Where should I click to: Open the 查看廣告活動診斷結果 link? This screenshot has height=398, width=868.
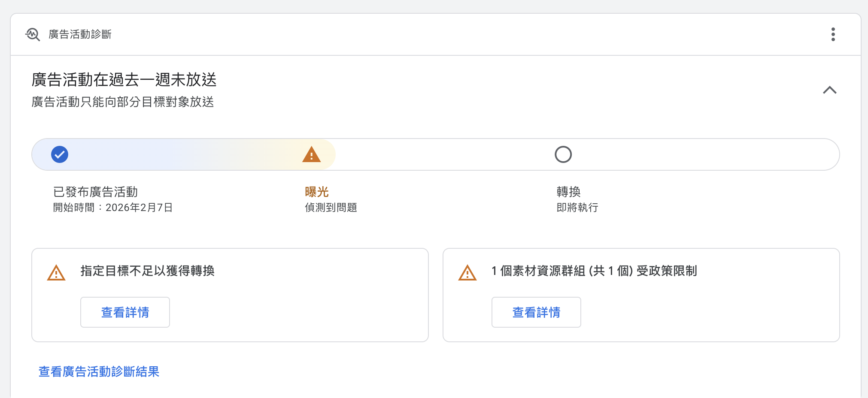[x=99, y=371]
